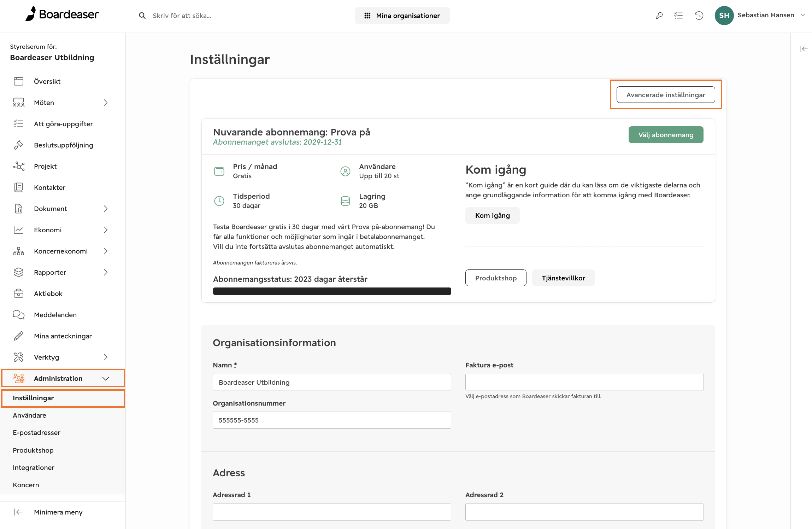Expand the Ekonomi submenu chevron
The width and height of the screenshot is (812, 529).
106,230
